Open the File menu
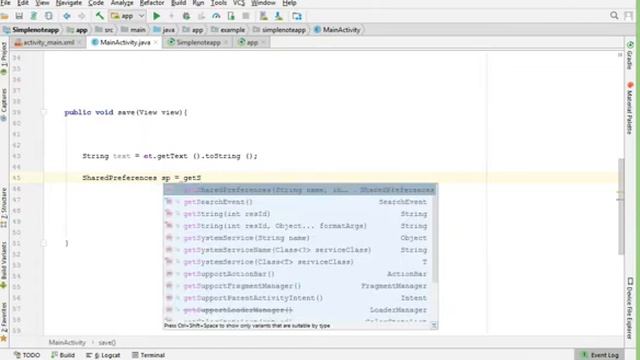 tap(6, 3)
